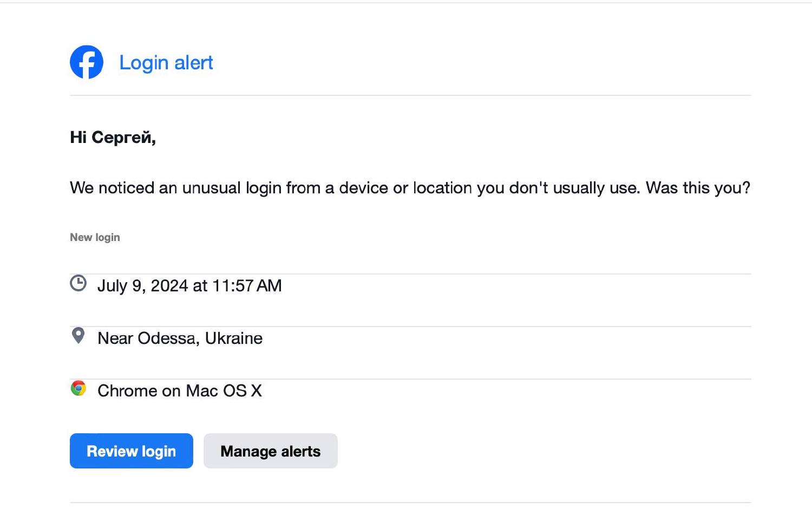812x508 pixels.
Task: Click the location pin icon
Action: tap(78, 336)
